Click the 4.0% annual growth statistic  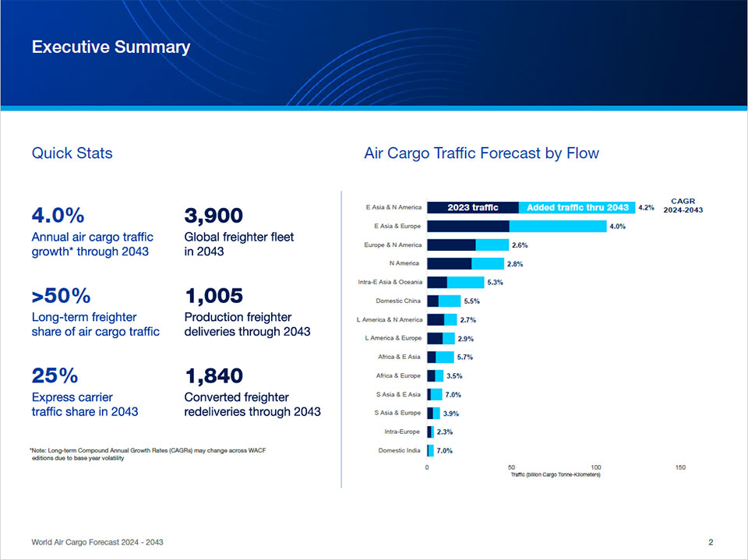tap(58, 216)
